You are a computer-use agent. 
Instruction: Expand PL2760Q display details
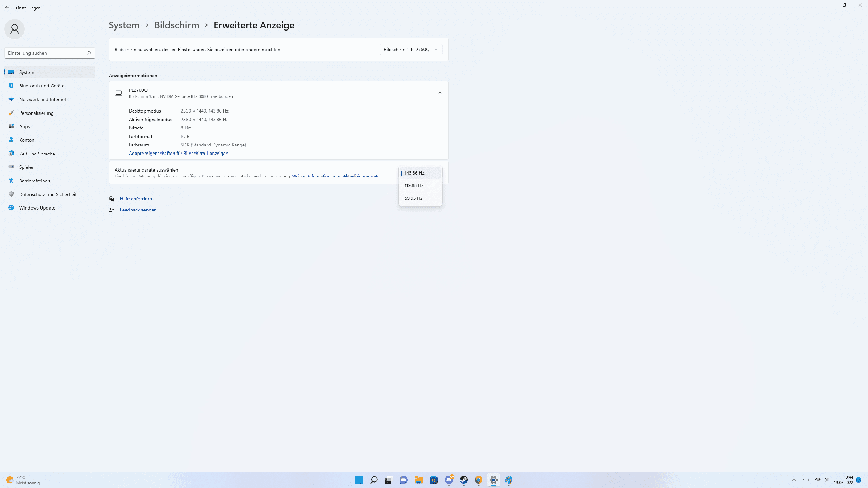tap(440, 93)
